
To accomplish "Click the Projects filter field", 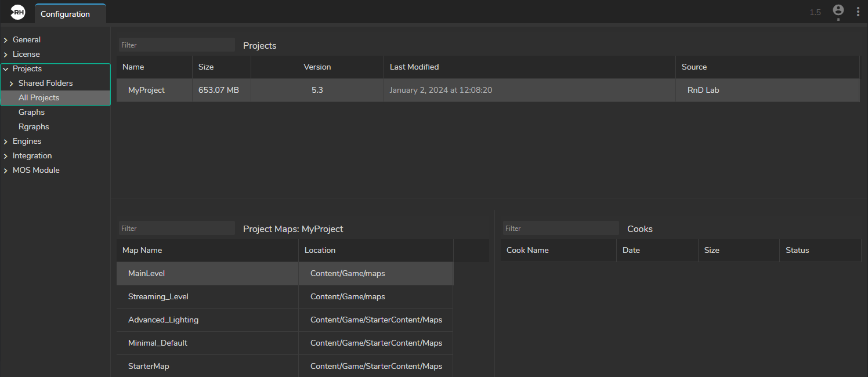I will [176, 45].
